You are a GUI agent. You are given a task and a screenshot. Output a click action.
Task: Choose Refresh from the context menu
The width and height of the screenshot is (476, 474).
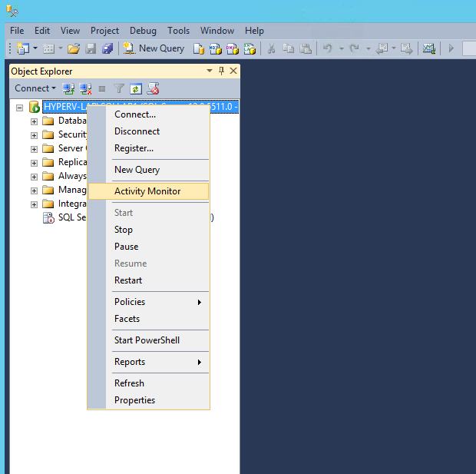point(148,383)
